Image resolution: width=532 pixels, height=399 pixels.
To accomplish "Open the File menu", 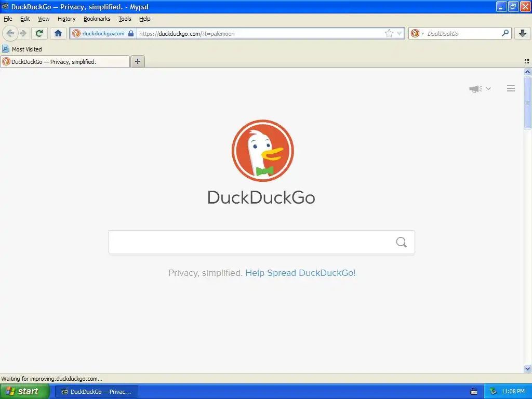I will point(8,19).
